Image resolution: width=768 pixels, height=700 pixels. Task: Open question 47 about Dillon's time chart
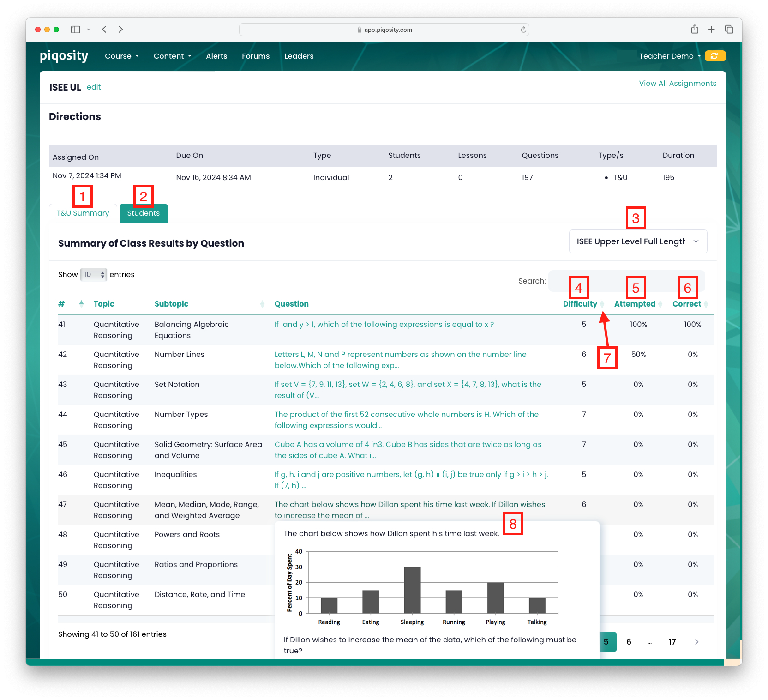click(x=410, y=510)
